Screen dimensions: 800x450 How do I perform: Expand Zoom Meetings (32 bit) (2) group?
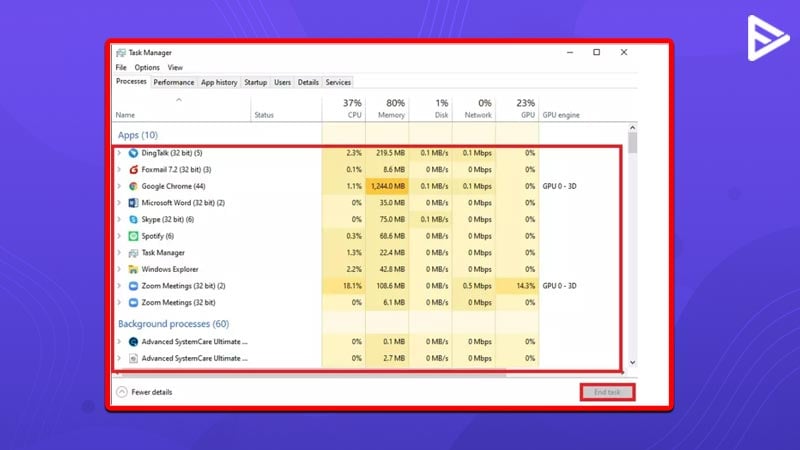click(119, 286)
